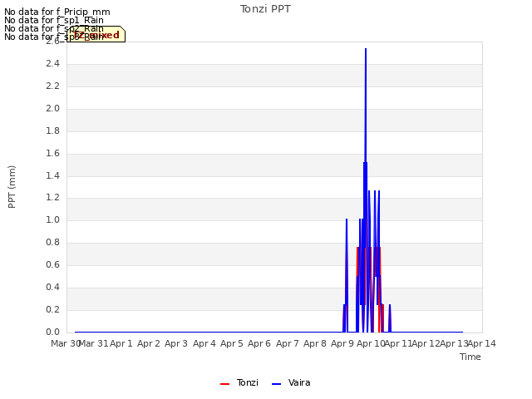Click the 'Mar 30' x-axis tick label
Image resolution: width=532 pixels, height=399 pixels.
click(x=65, y=343)
